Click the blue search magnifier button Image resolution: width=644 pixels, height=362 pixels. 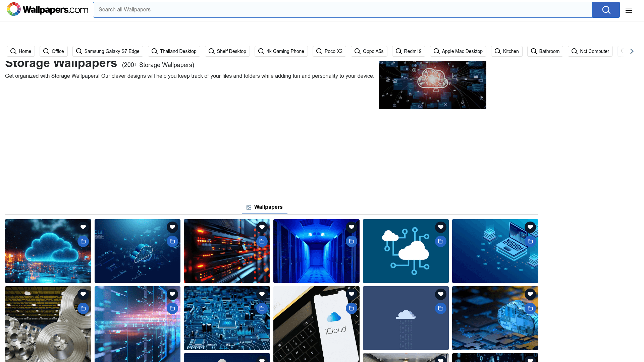point(606,10)
